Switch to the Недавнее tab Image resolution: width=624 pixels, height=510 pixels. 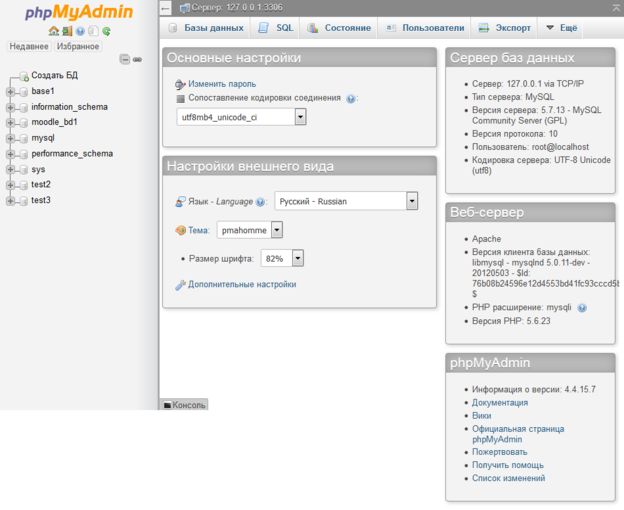coord(29,47)
